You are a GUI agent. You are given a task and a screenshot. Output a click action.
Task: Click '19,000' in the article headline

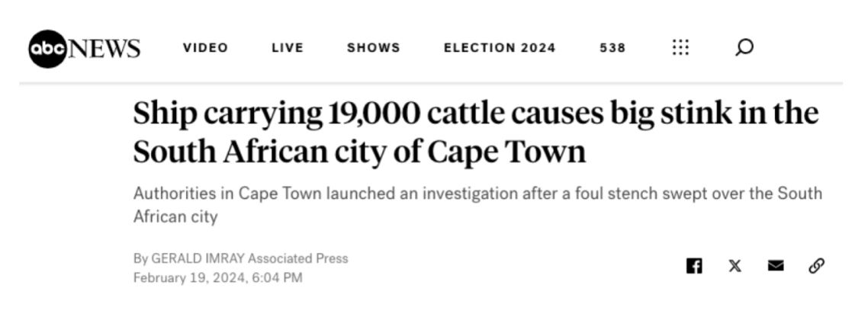[x=374, y=114]
